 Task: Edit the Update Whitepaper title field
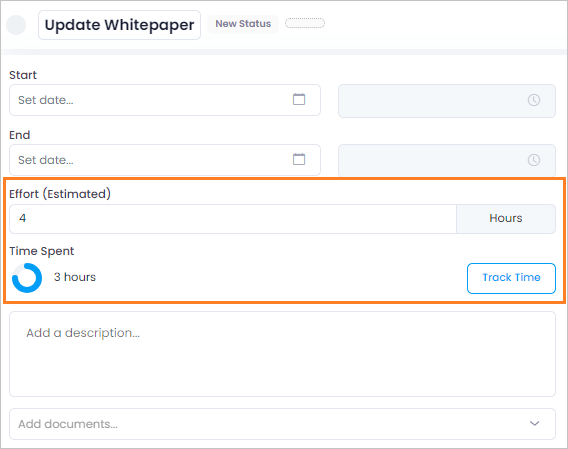[120, 25]
